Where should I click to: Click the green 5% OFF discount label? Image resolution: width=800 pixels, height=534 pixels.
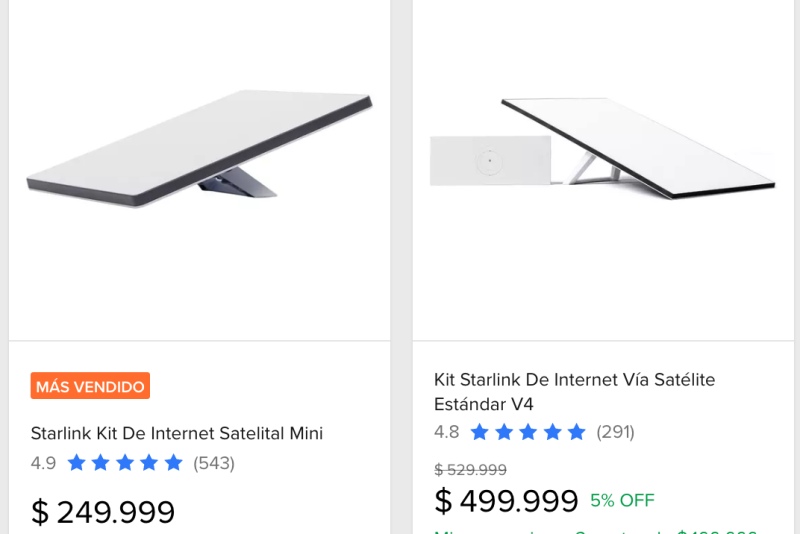tap(622, 500)
